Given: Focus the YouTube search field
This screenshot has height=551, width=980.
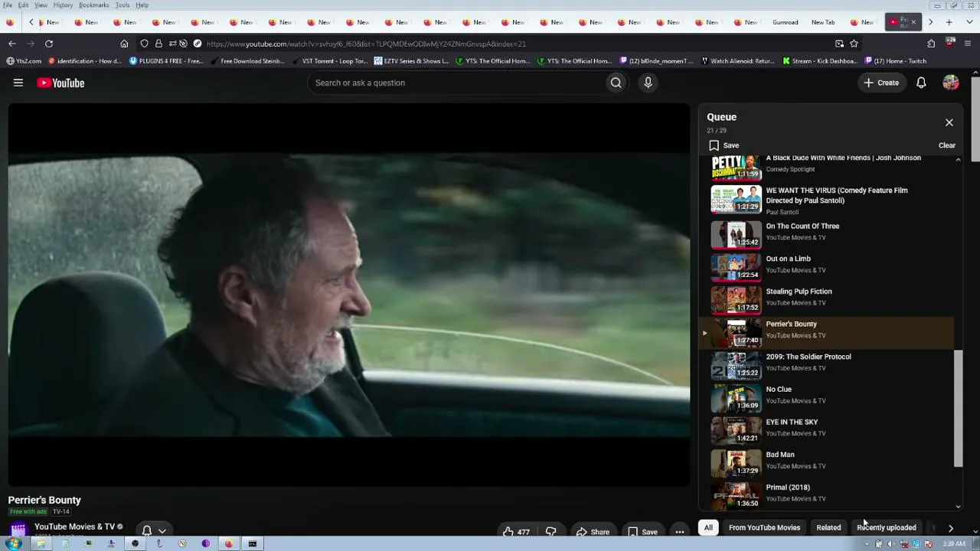Looking at the screenshot, I should pos(456,83).
